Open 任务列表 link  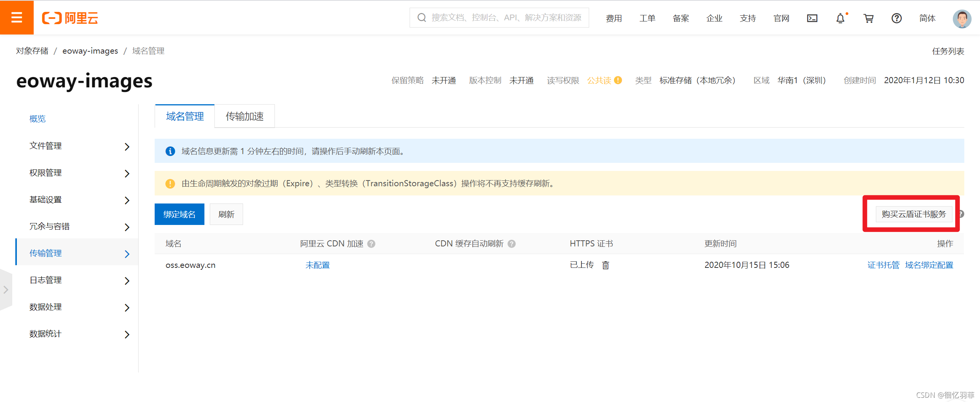948,51
